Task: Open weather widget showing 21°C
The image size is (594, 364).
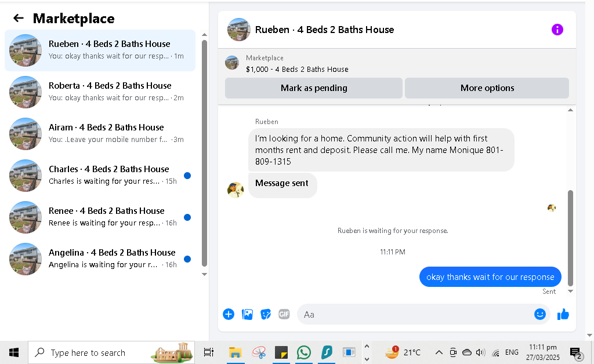Action: pyautogui.click(x=403, y=352)
